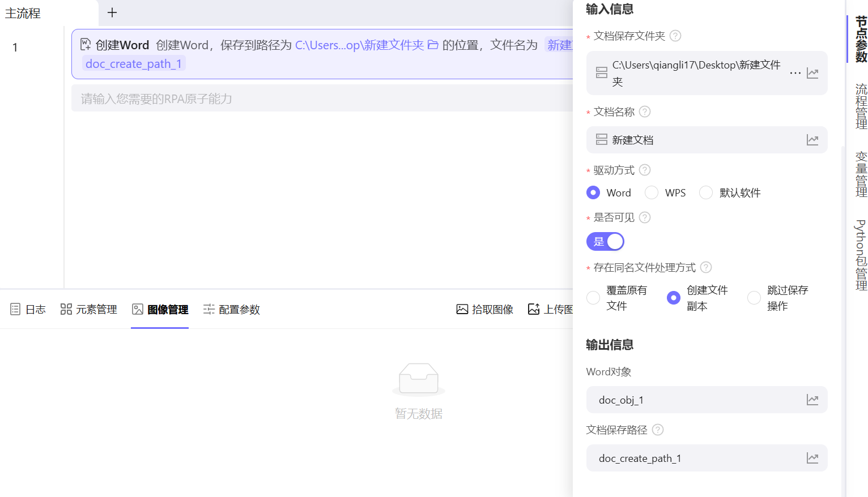Image resolution: width=868 pixels, height=497 pixels.
Task: Click plus to add a new flow tab
Action: pos(112,12)
